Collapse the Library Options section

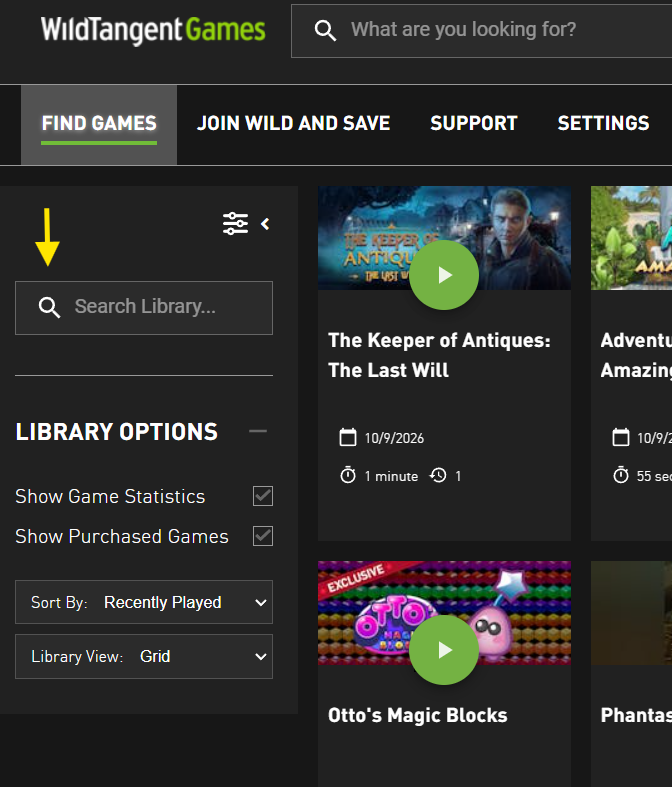[258, 431]
